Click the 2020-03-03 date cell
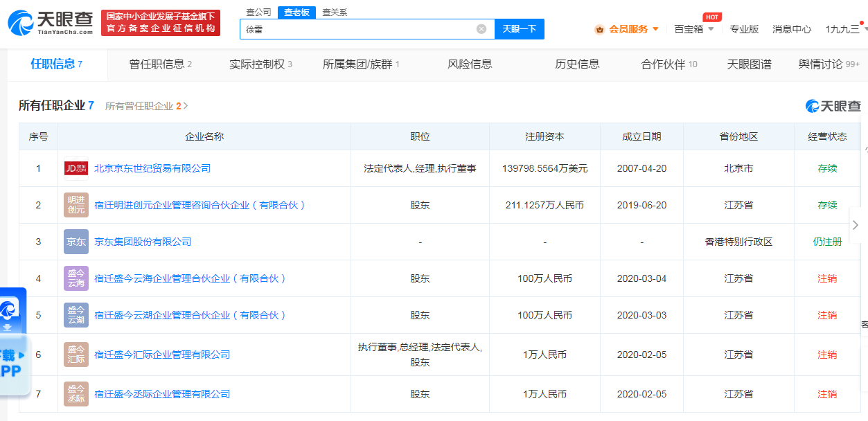This screenshot has width=868, height=421. (641, 315)
